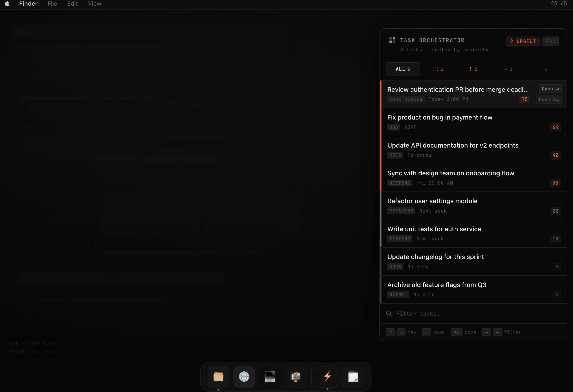573x392 pixels.
Task: Open the Edit menu
Action: pos(73,4)
